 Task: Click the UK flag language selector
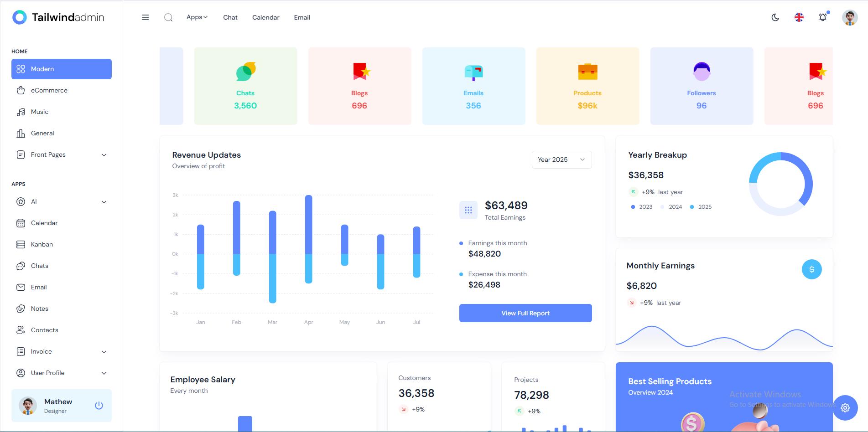point(799,17)
